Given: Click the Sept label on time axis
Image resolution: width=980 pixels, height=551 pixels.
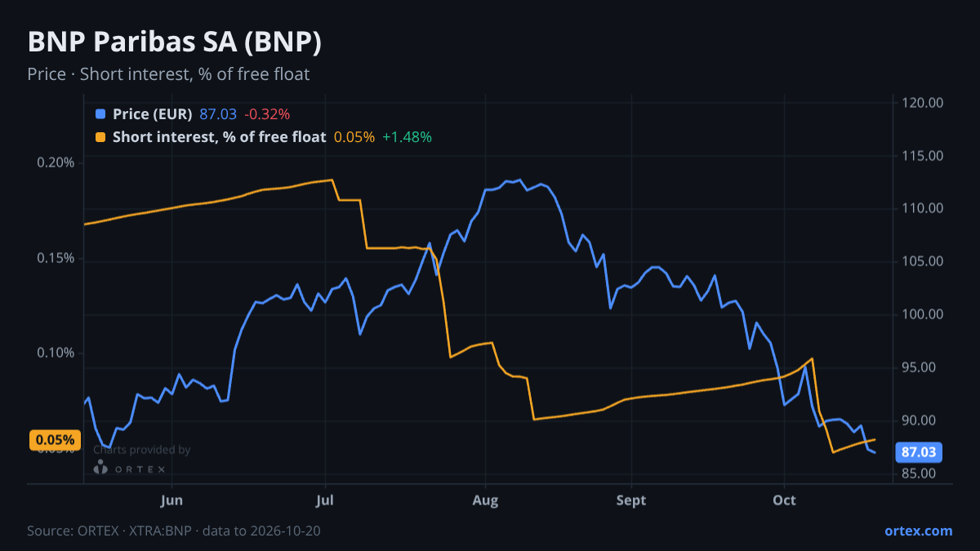Looking at the screenshot, I should point(630,499).
